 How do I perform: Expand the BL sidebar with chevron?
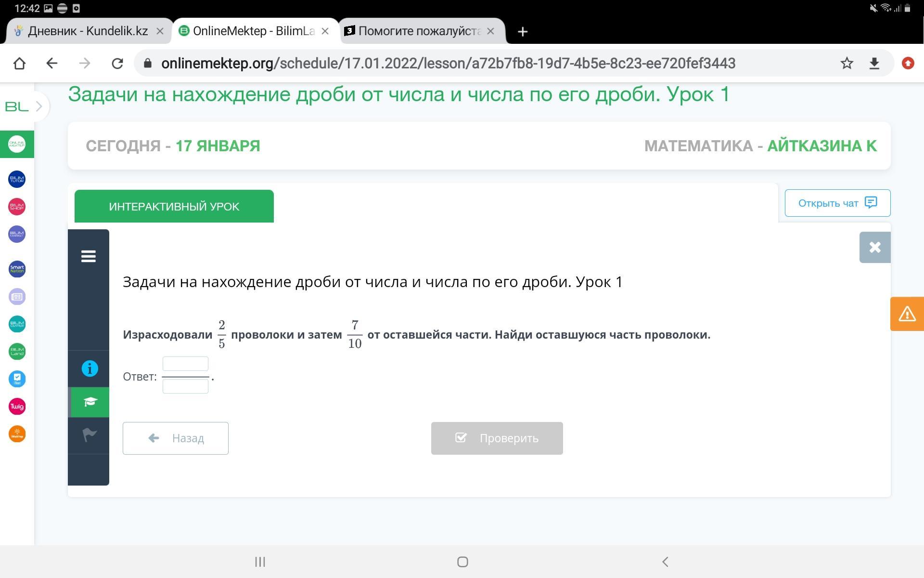tap(39, 106)
